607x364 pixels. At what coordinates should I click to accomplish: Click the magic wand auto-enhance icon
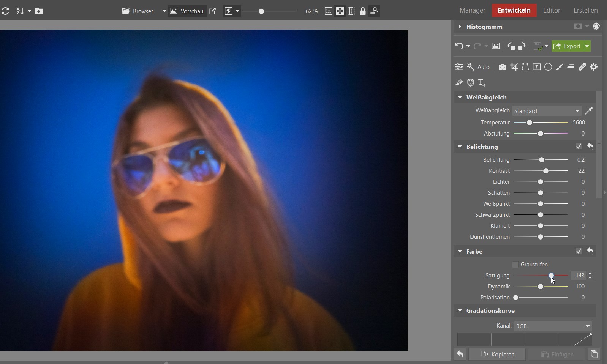click(471, 67)
